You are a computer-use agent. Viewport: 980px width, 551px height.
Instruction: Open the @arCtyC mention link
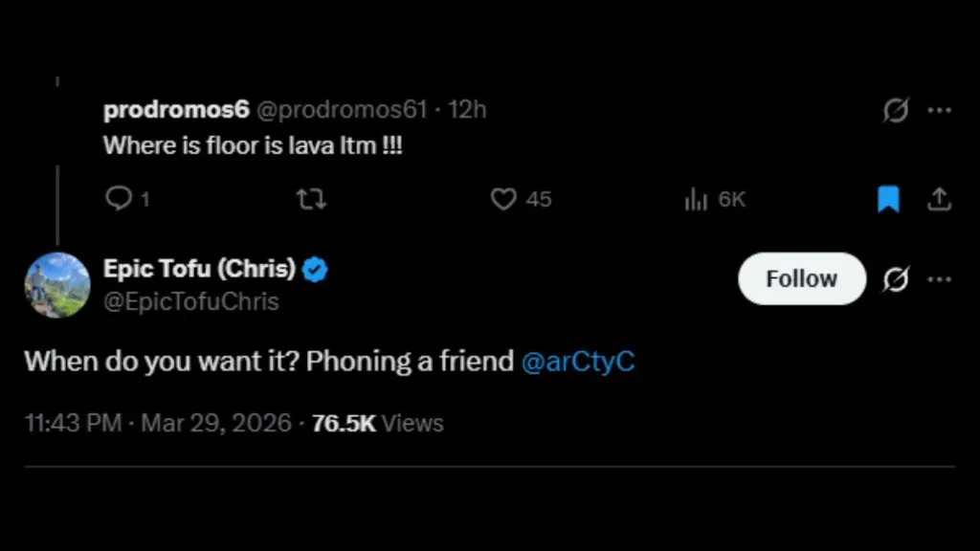tap(578, 362)
